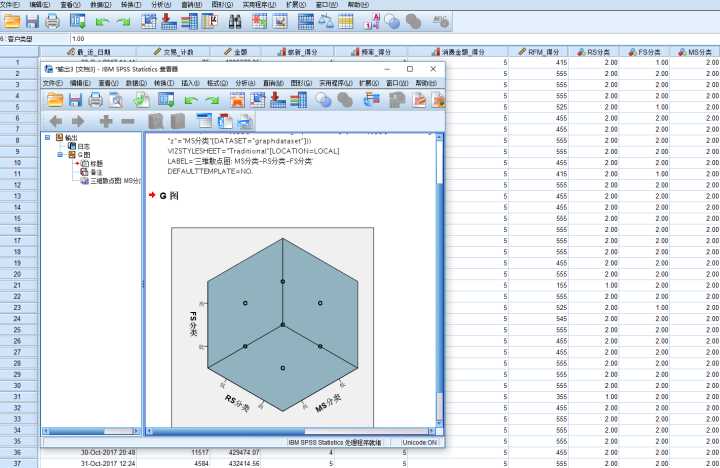This screenshot has width=720, height=468.
Task: Click the Run Script icon in Viewer toolbar
Action: tap(419, 99)
